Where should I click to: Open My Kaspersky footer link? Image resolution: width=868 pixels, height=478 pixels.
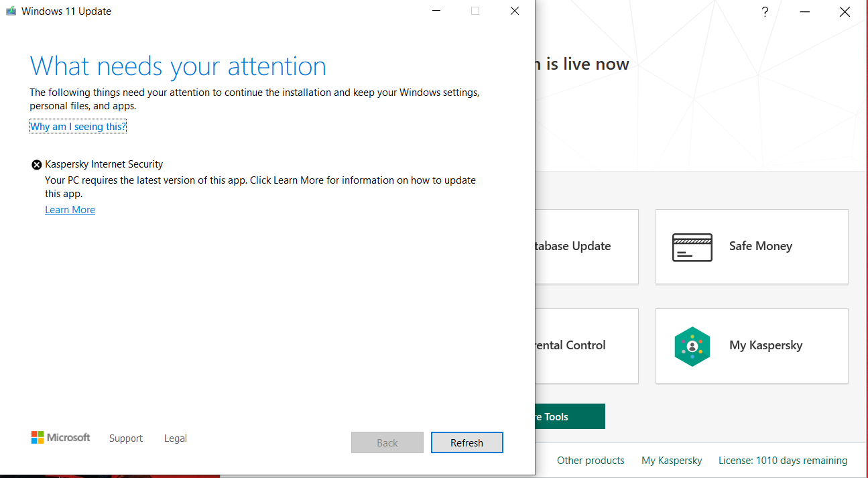(672, 461)
